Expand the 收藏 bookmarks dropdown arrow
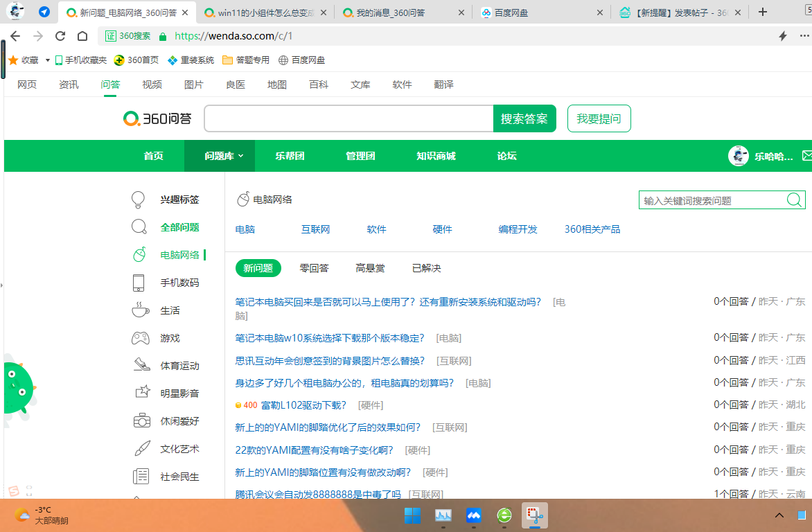This screenshot has height=532, width=812. point(47,60)
